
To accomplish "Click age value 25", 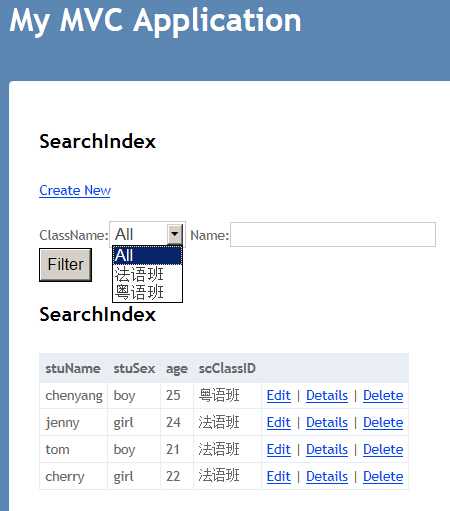I will click(x=173, y=396).
